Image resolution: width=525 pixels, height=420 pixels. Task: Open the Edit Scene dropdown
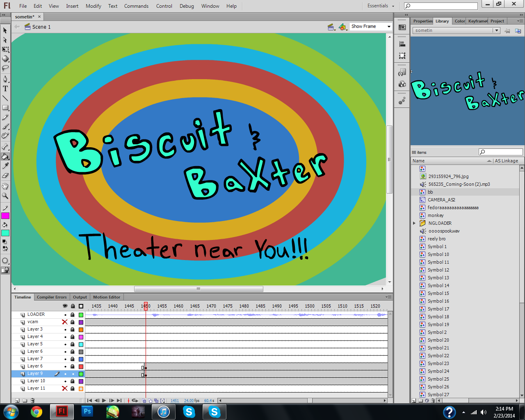(331, 27)
